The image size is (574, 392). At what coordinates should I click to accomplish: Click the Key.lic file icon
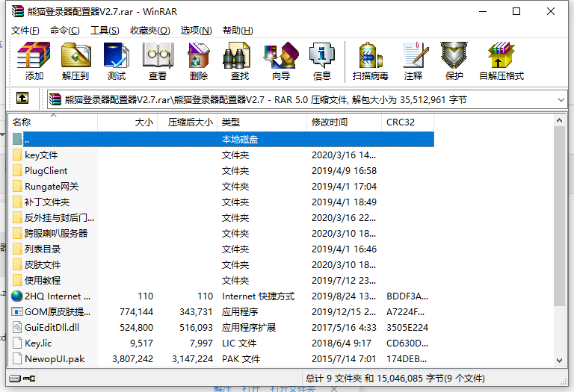click(x=17, y=343)
